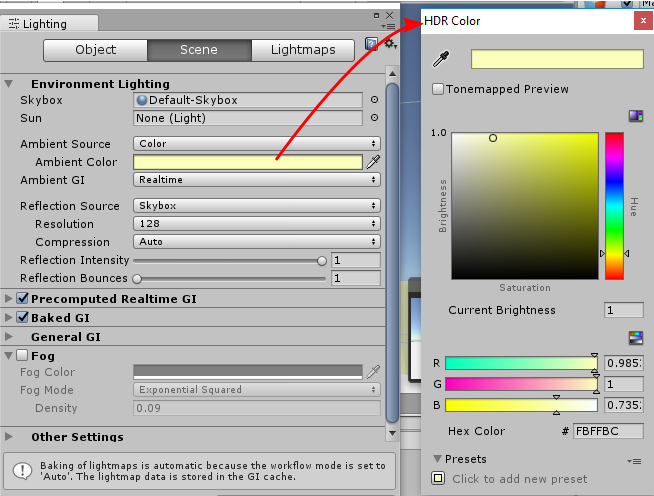This screenshot has height=496, width=654.
Task: Click the Reflection Bounces slider handle
Action: [137, 279]
